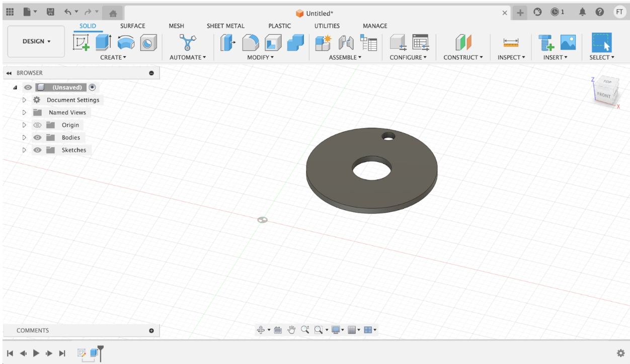Open the Bill of Materials icon
This screenshot has height=364, width=630.
pyautogui.click(x=369, y=43)
